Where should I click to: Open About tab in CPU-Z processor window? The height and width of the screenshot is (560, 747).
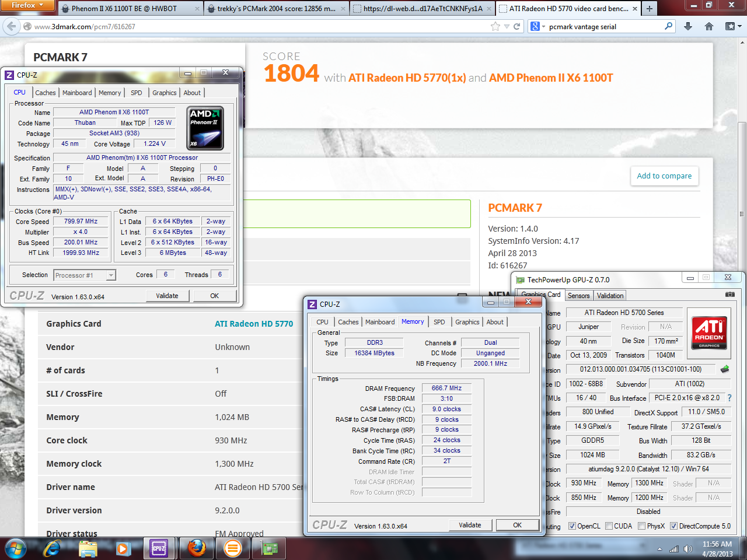(192, 93)
